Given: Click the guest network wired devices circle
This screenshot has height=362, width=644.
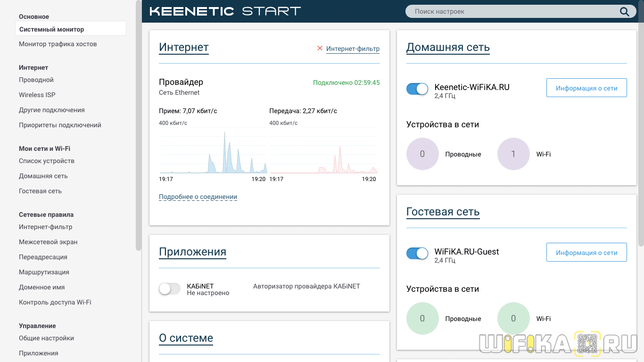Looking at the screenshot, I should pyautogui.click(x=422, y=318).
